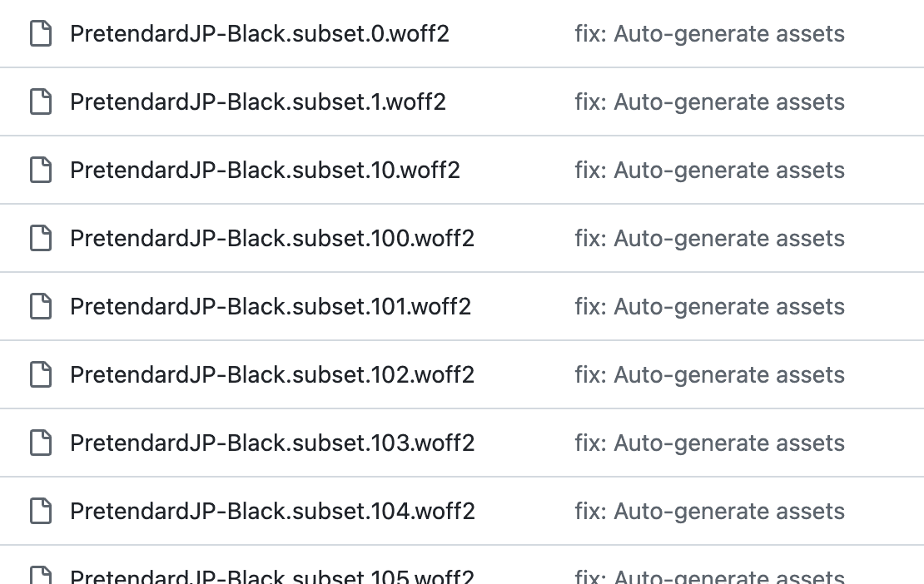Open PretendardJP-Black.subset.10.woff2 file

point(265,171)
